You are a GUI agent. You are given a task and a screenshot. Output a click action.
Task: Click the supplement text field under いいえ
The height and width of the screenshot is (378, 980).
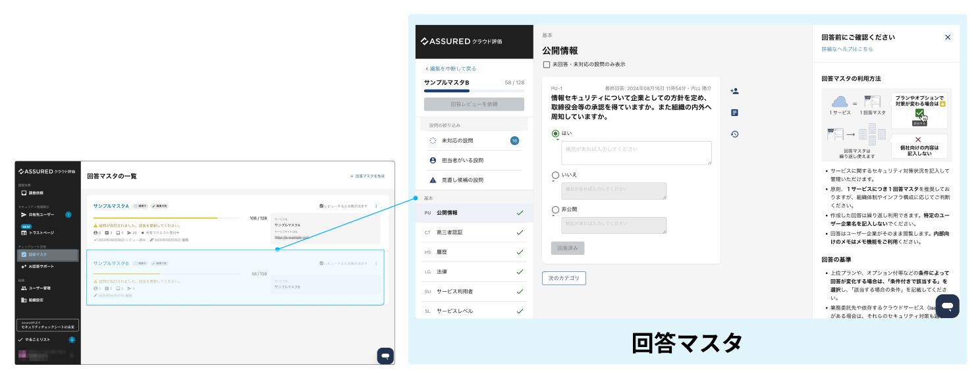tap(614, 190)
